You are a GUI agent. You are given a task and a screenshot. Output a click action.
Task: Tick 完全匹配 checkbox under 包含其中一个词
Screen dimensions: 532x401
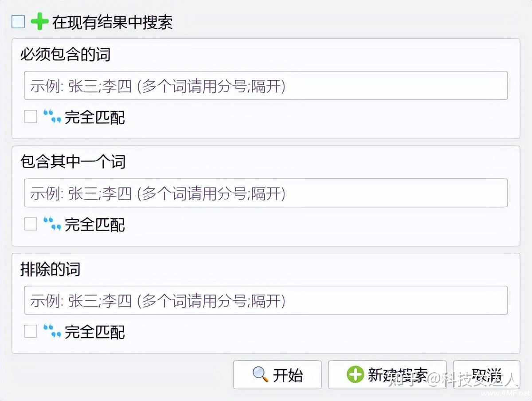tap(31, 224)
